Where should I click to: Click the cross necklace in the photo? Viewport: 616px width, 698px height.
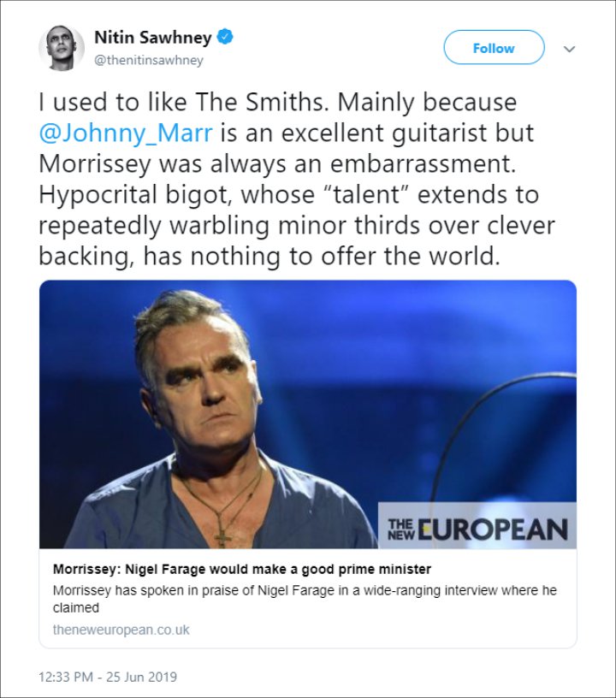(x=223, y=540)
